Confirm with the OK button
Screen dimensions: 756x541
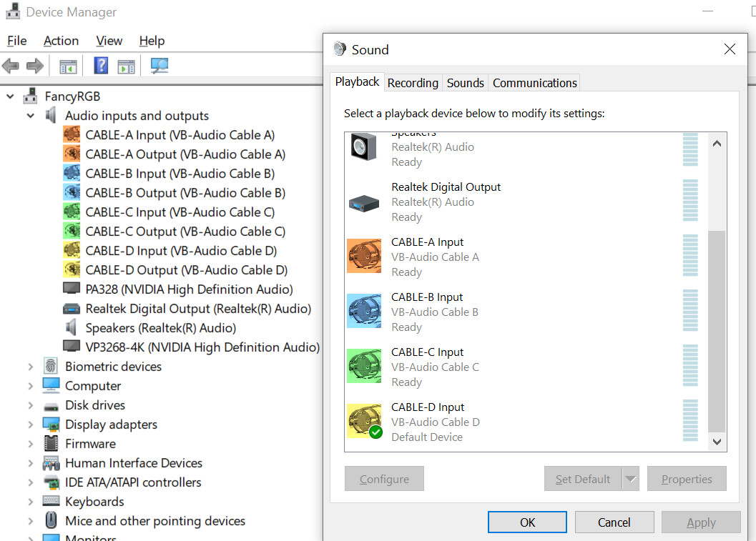[x=527, y=522]
